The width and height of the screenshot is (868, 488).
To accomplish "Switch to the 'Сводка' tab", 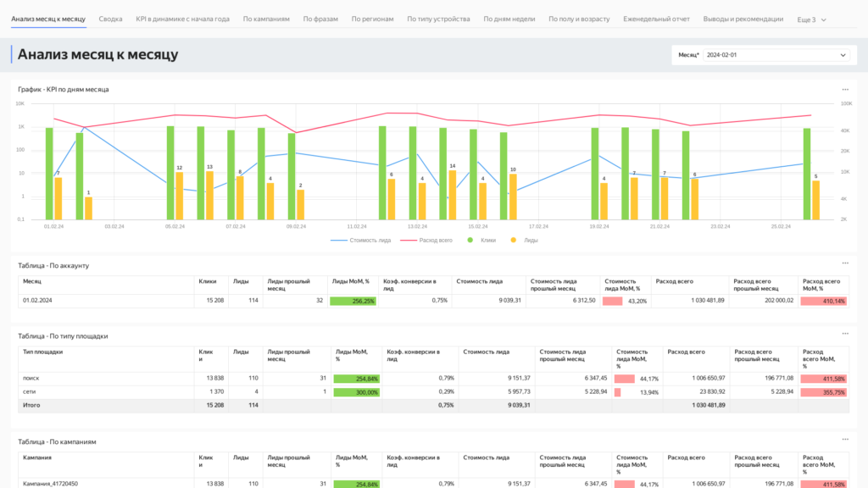I will point(110,19).
